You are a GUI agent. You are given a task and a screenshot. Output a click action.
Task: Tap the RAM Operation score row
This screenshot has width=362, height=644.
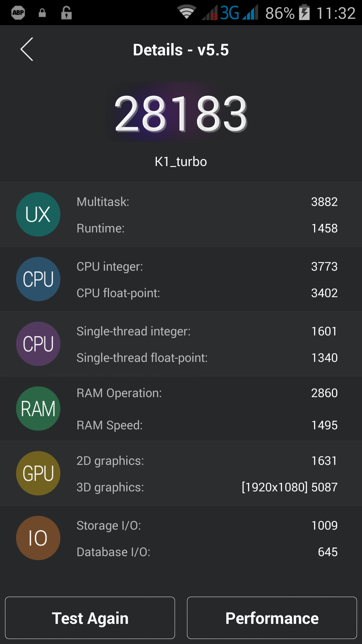click(x=207, y=393)
